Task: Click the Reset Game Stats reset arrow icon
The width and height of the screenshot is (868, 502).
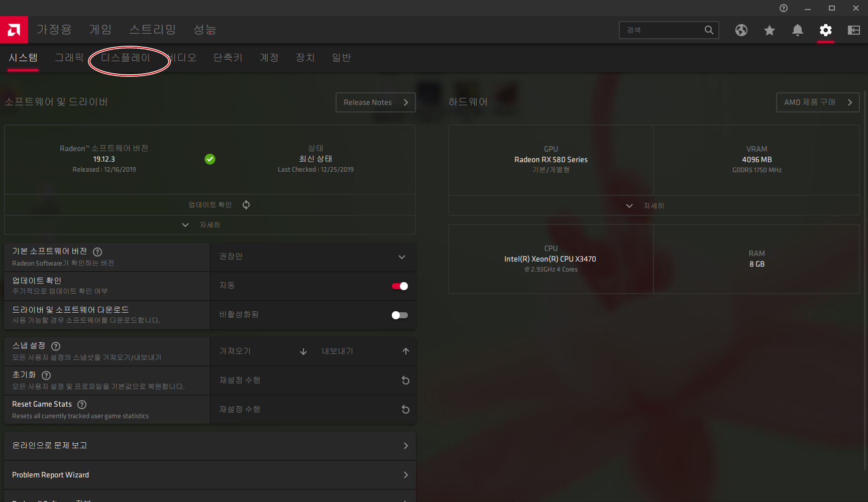Action: [405, 410]
